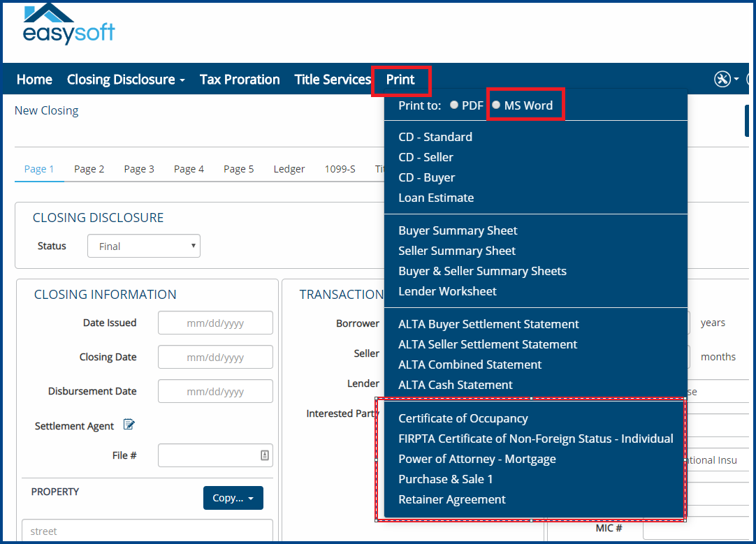Select the MS Word print option
The image size is (756, 544).
click(496, 105)
